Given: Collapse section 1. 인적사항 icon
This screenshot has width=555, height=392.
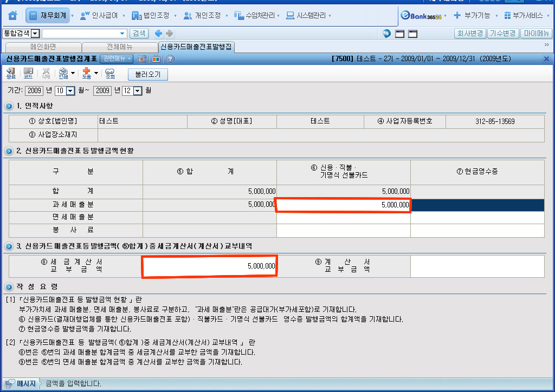Looking at the screenshot, I should (x=9, y=106).
